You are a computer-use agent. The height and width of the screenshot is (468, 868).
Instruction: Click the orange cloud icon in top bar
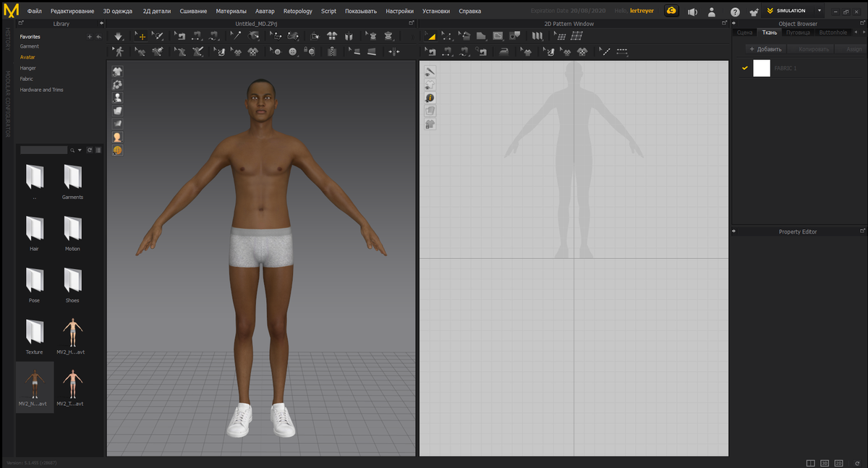point(672,11)
